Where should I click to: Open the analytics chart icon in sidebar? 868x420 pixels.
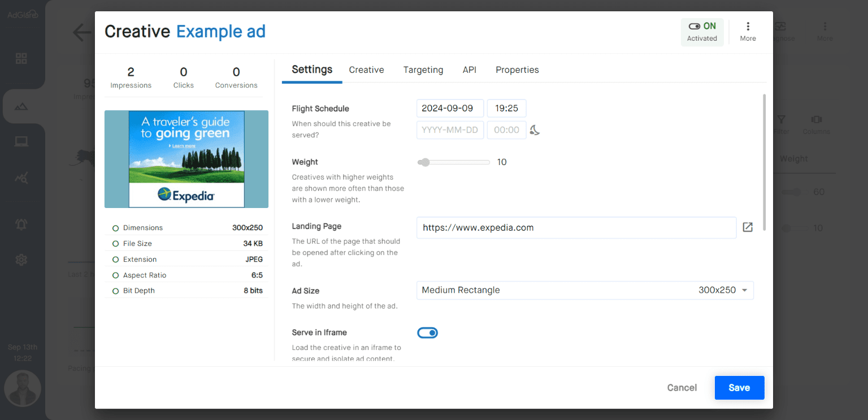[x=21, y=178]
